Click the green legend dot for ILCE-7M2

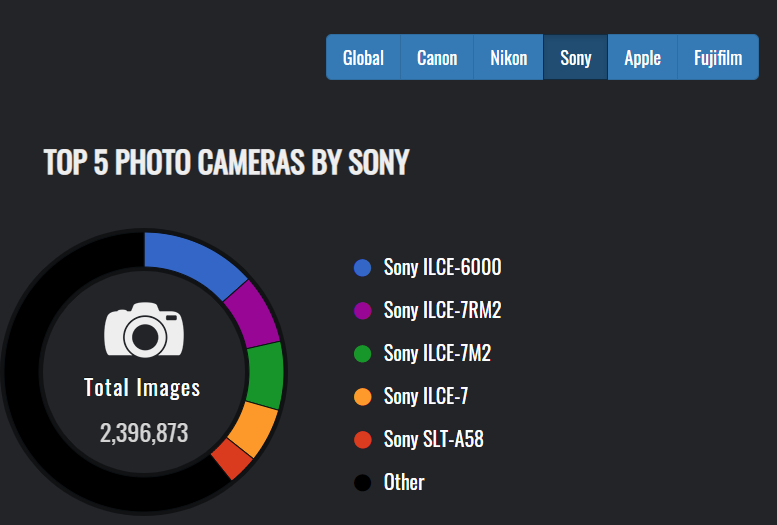(362, 354)
